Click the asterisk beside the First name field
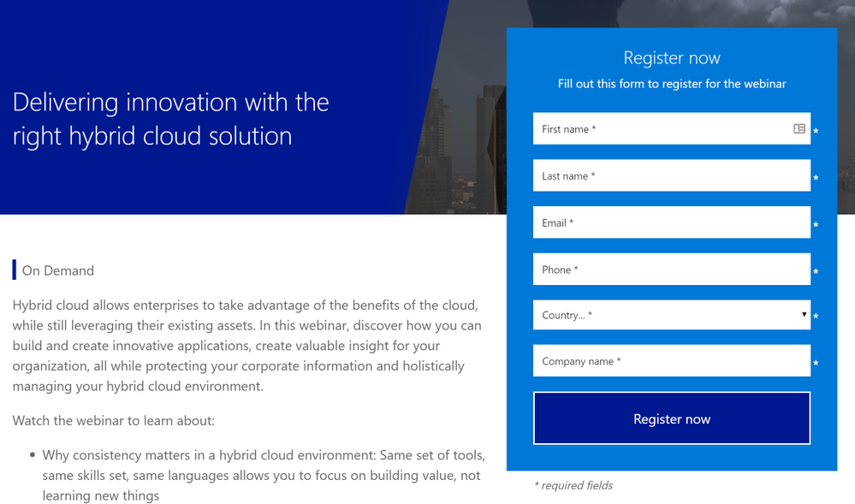The image size is (855, 504). [x=816, y=131]
